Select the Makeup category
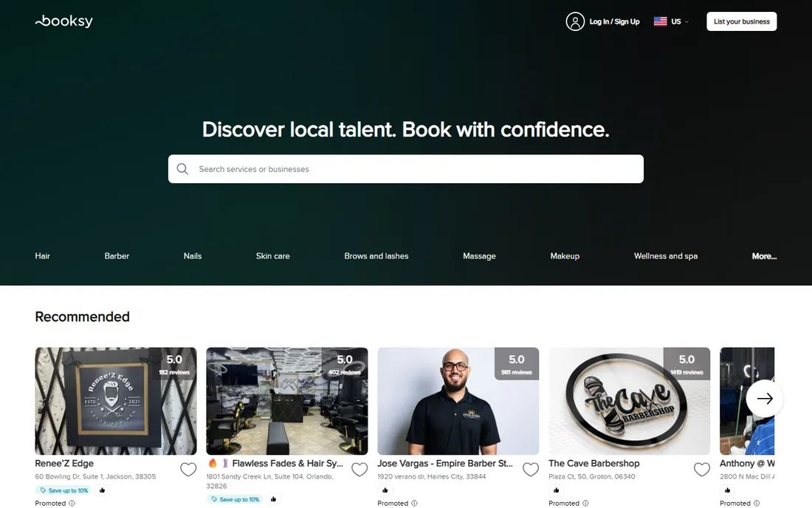The height and width of the screenshot is (508, 812). pos(565,255)
